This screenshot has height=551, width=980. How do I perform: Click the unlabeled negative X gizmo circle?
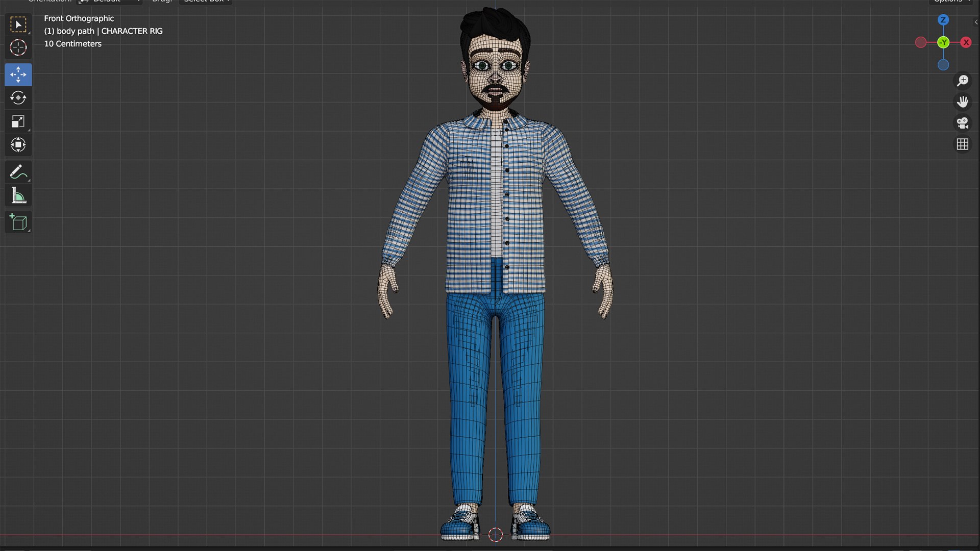(921, 42)
